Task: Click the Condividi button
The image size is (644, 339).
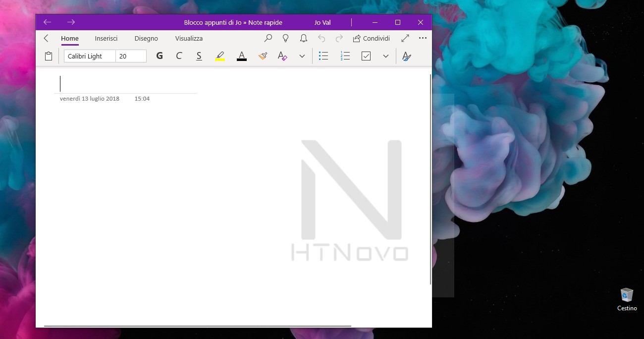Action: pos(371,38)
